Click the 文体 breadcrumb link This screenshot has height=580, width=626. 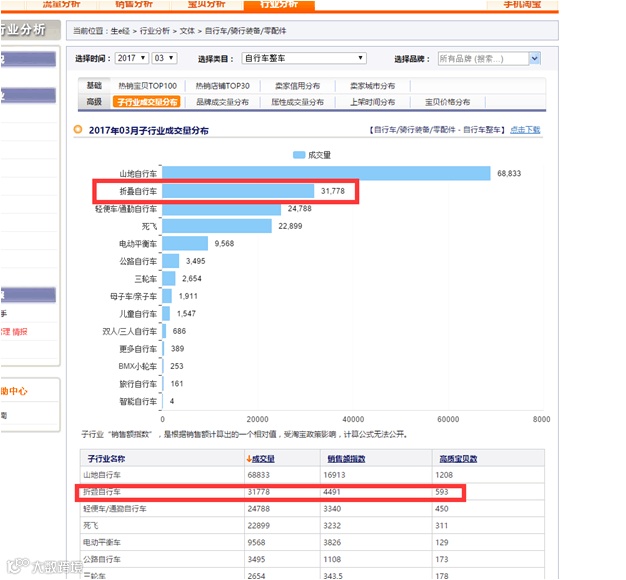pyautogui.click(x=187, y=31)
